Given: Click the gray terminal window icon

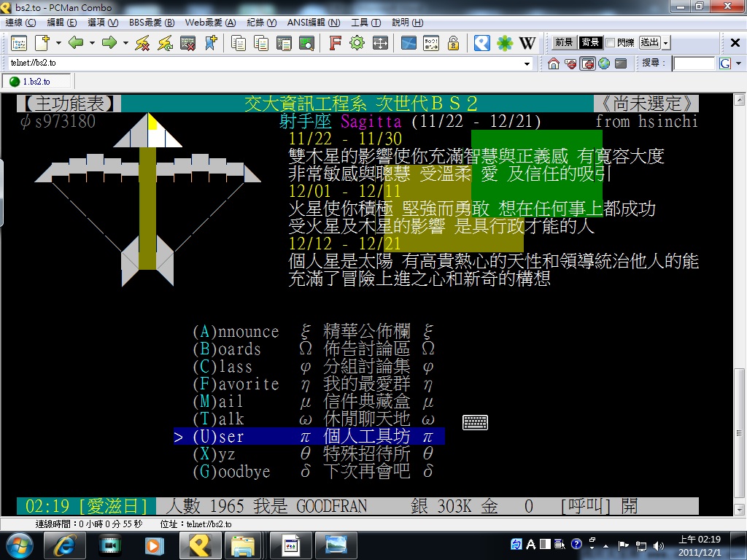Looking at the screenshot, I should click(x=621, y=63).
